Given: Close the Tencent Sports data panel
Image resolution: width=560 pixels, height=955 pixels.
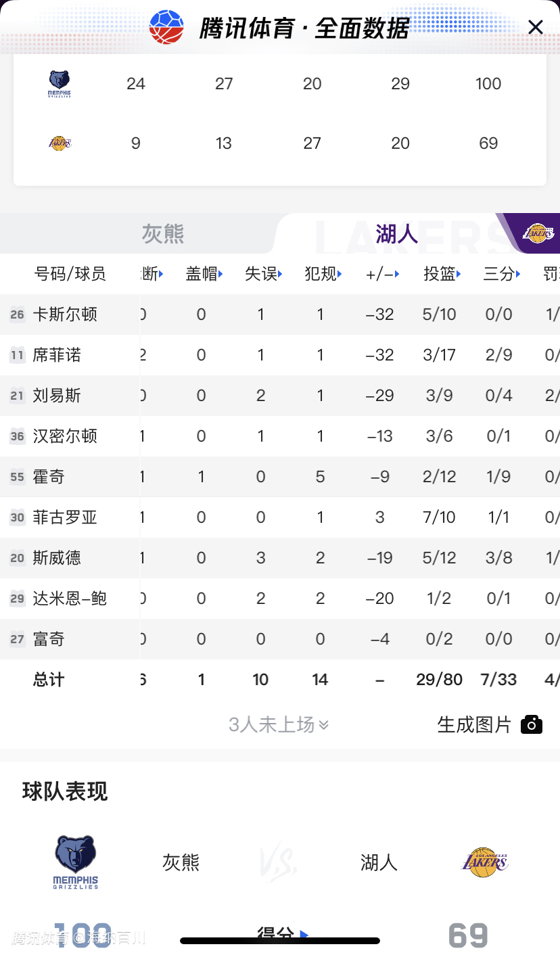Looking at the screenshot, I should click(x=535, y=27).
